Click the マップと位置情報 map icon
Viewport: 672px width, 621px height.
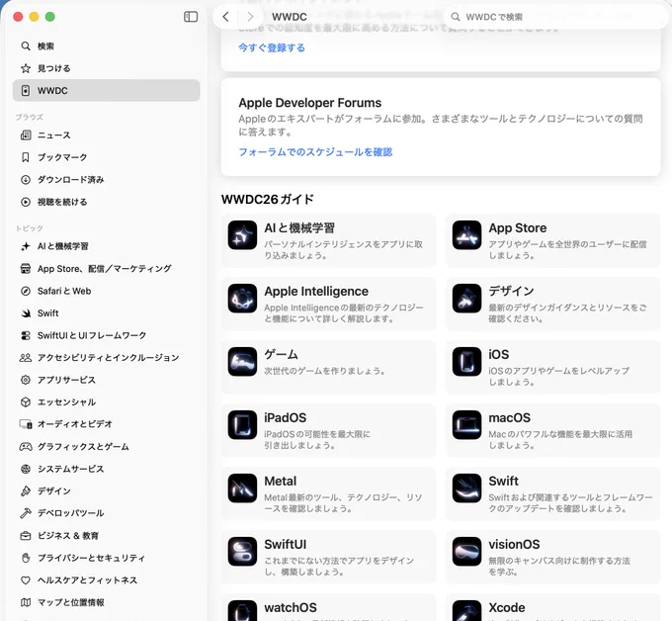click(26, 602)
